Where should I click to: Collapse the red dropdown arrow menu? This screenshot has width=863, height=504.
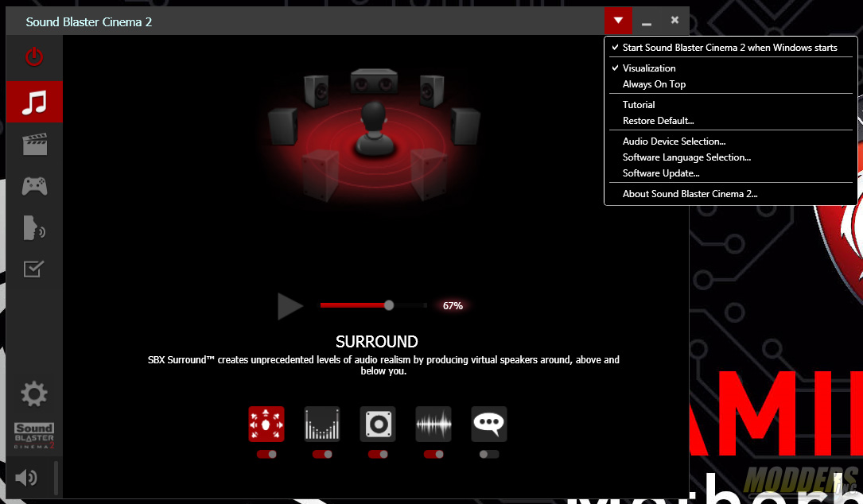tap(618, 21)
